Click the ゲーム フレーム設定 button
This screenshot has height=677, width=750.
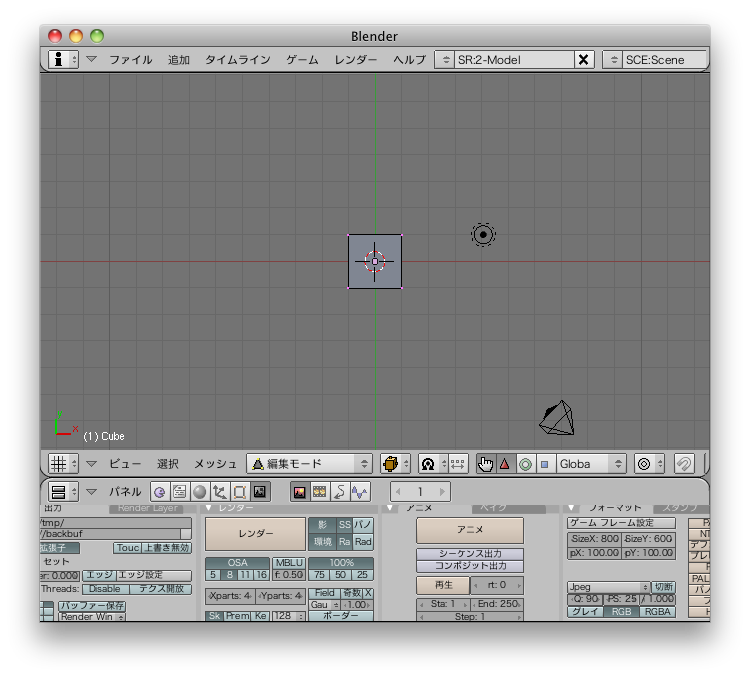(x=621, y=523)
